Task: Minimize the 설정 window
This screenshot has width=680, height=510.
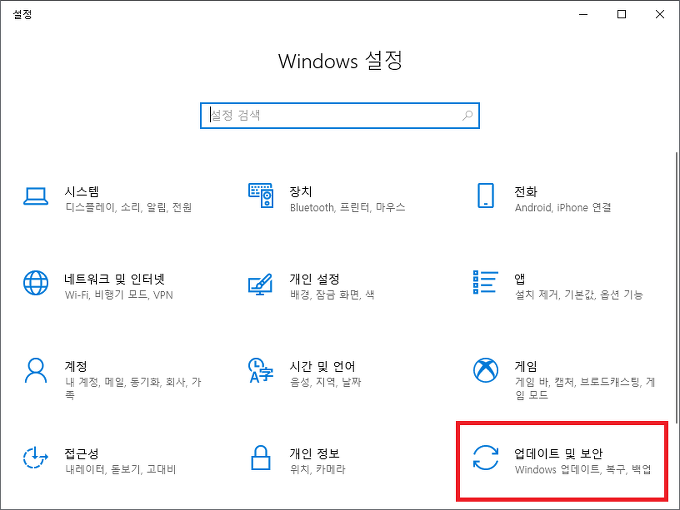Action: [583, 14]
